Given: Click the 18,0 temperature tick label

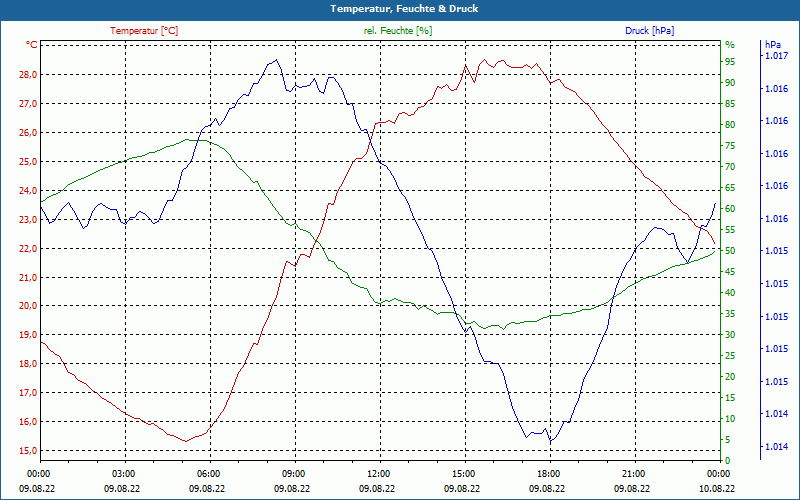Looking at the screenshot, I should click(29, 364).
